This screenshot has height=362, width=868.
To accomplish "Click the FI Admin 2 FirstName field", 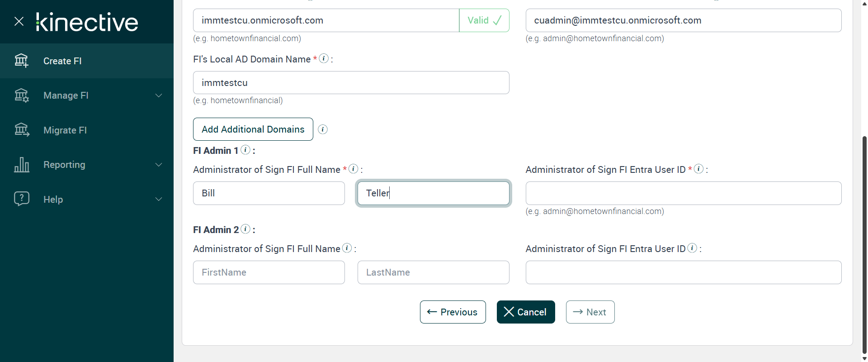I will (269, 272).
